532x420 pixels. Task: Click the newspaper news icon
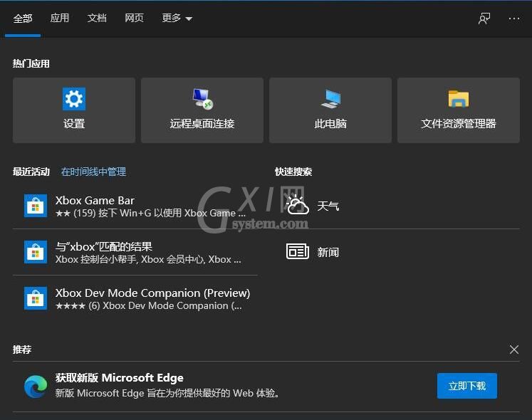297,251
